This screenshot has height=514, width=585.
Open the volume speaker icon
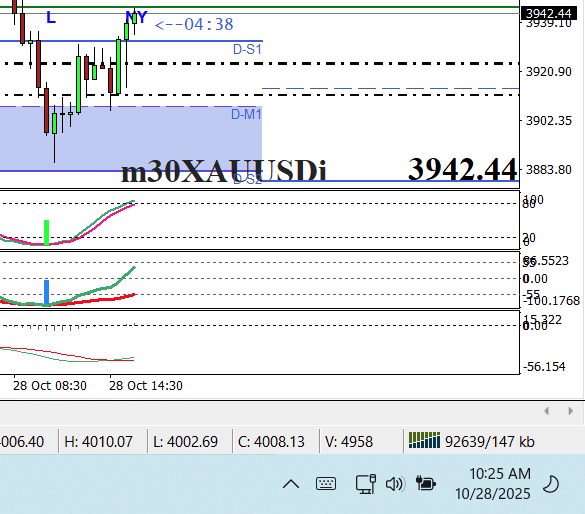(x=395, y=484)
